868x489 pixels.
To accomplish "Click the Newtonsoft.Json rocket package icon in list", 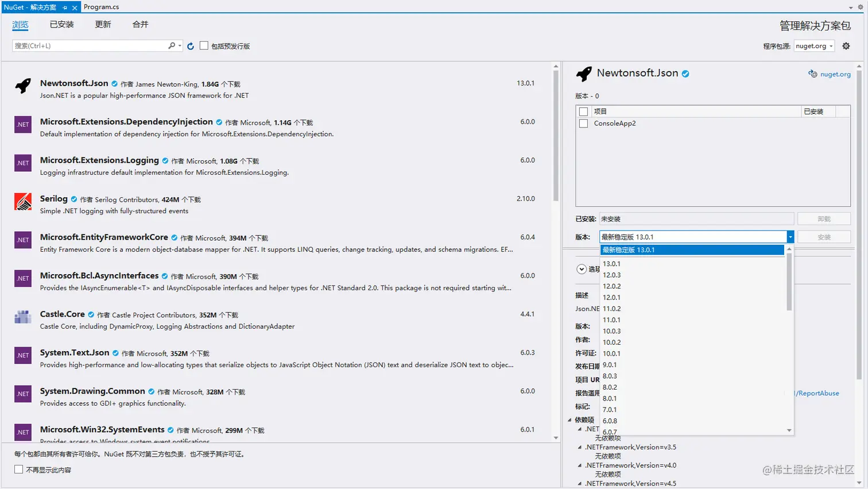I will 23,86.
